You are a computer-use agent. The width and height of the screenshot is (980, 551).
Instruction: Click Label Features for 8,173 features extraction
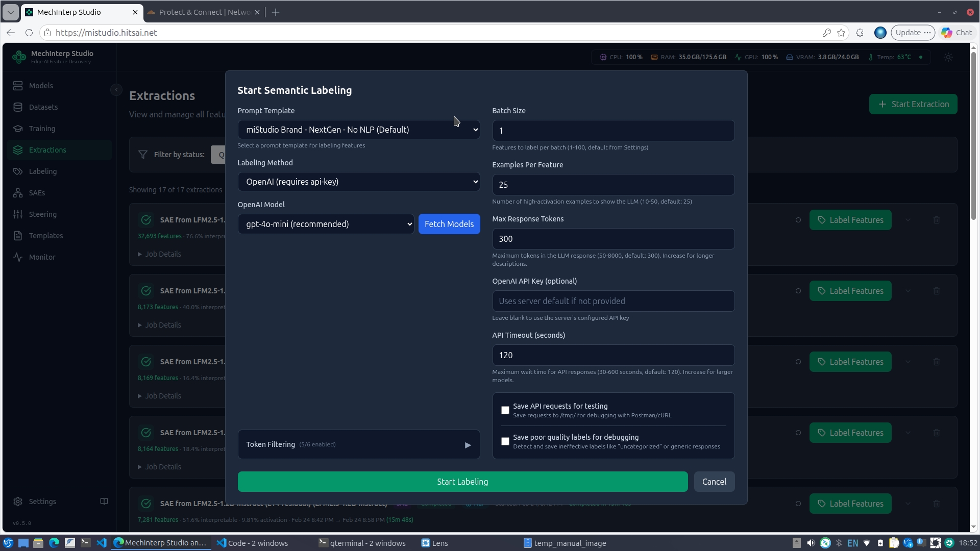[850, 291]
